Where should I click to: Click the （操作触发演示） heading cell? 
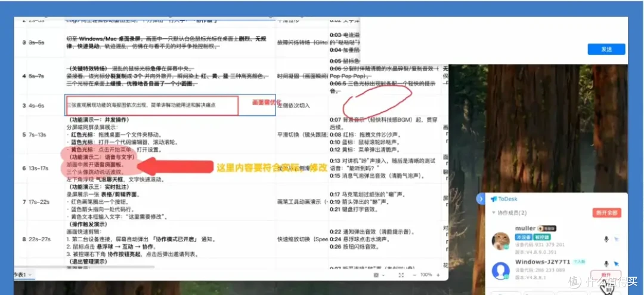click(89, 224)
